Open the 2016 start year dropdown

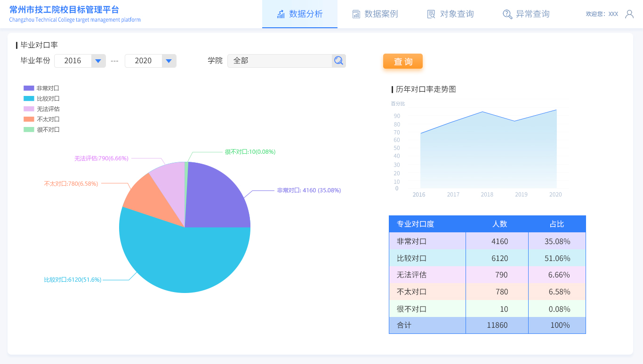98,61
